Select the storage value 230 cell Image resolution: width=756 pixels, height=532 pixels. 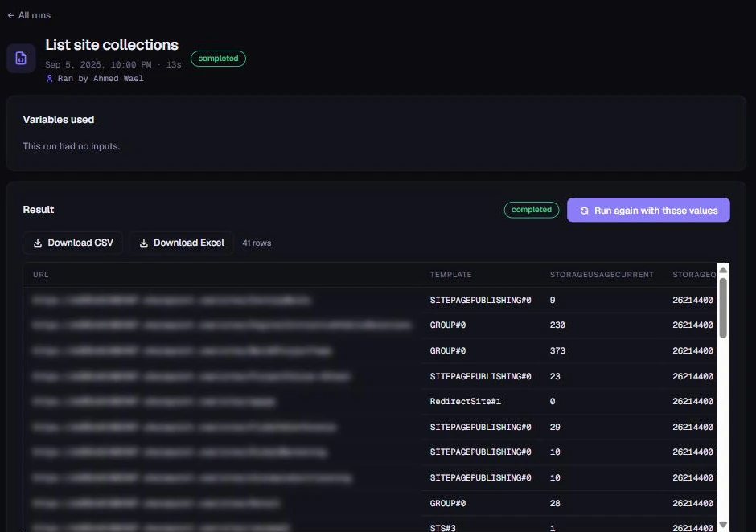(x=557, y=325)
